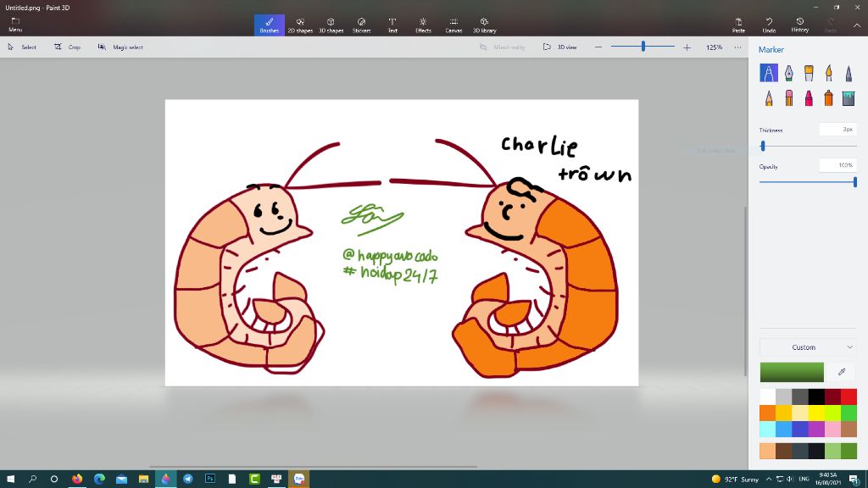The width and height of the screenshot is (868, 488).
Task: Click the Magic select button
Action: 121,47
